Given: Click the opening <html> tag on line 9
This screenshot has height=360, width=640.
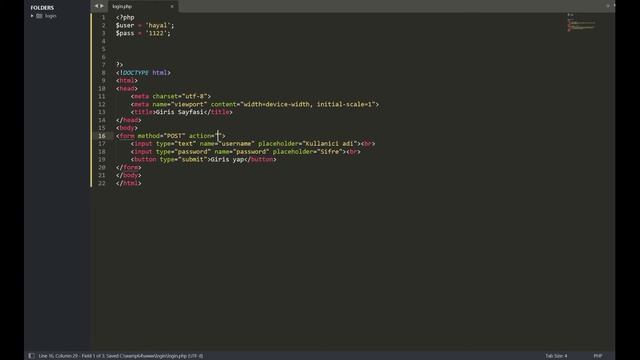Looking at the screenshot, I should (x=127, y=81).
